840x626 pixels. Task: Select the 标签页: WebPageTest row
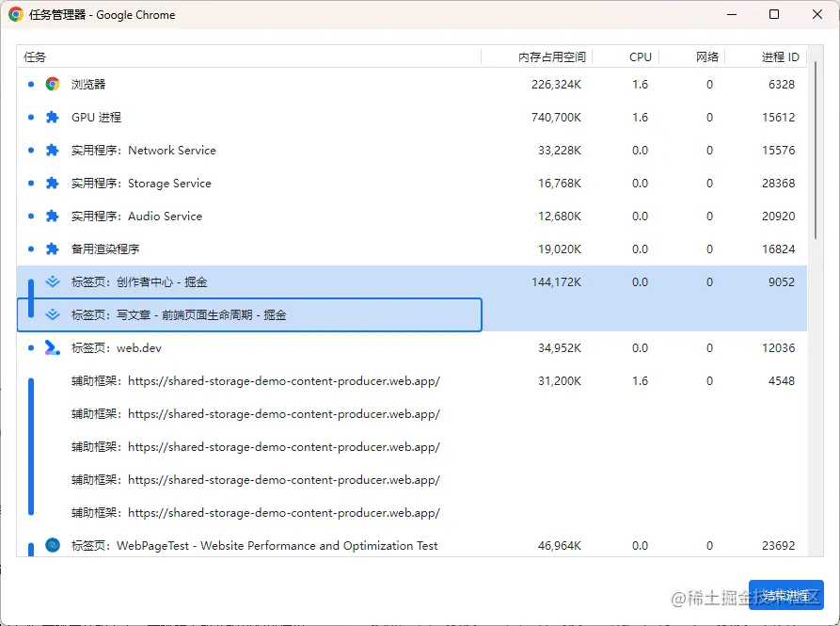pos(411,546)
